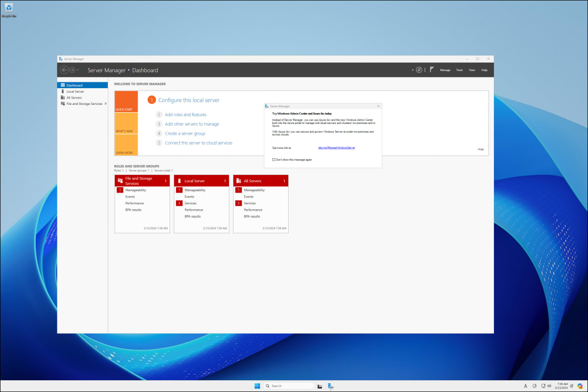This screenshot has height=392, width=588.
Task: Select Dashboard in the left pane
Action: (x=82, y=85)
